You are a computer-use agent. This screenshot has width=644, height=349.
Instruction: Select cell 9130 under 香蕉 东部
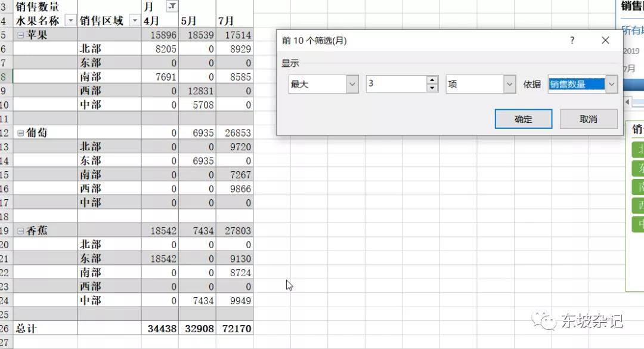[234, 258]
